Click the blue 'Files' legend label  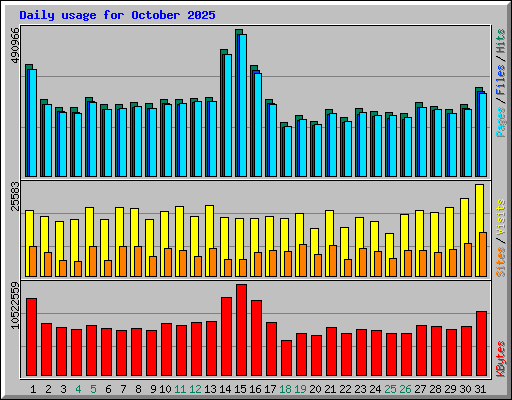[501, 80]
